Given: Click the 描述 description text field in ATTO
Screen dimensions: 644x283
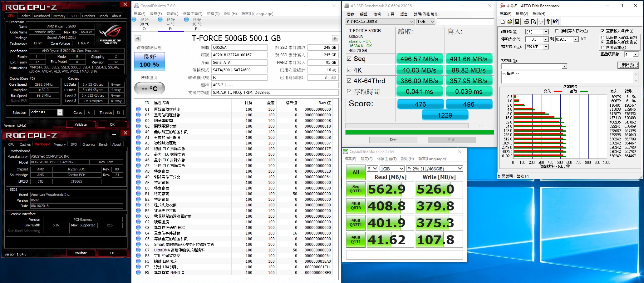Looking at the screenshot, I should point(569,77).
